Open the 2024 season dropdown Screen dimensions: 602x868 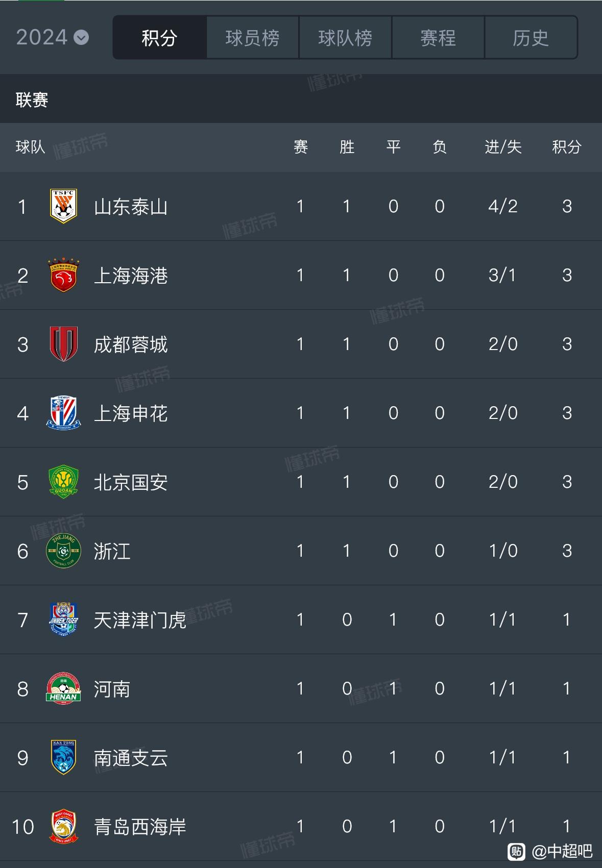(53, 37)
